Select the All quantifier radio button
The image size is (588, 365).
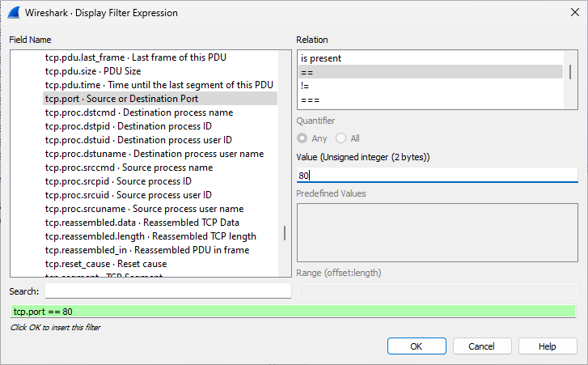click(341, 138)
